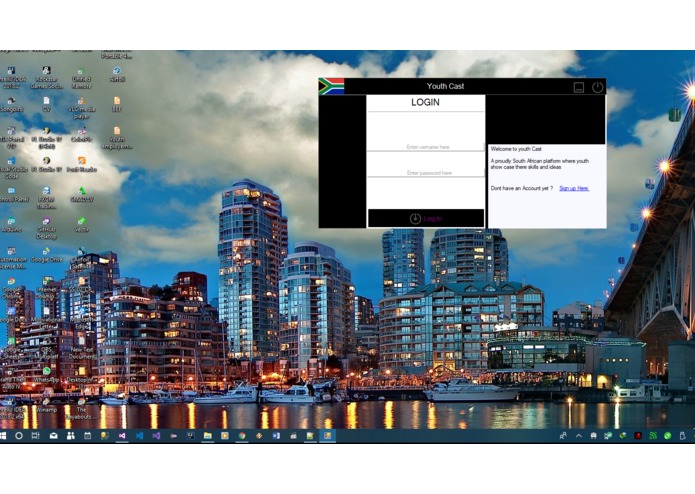695x494 pixels.
Task: Open Word from the taskbar
Action: point(276,436)
